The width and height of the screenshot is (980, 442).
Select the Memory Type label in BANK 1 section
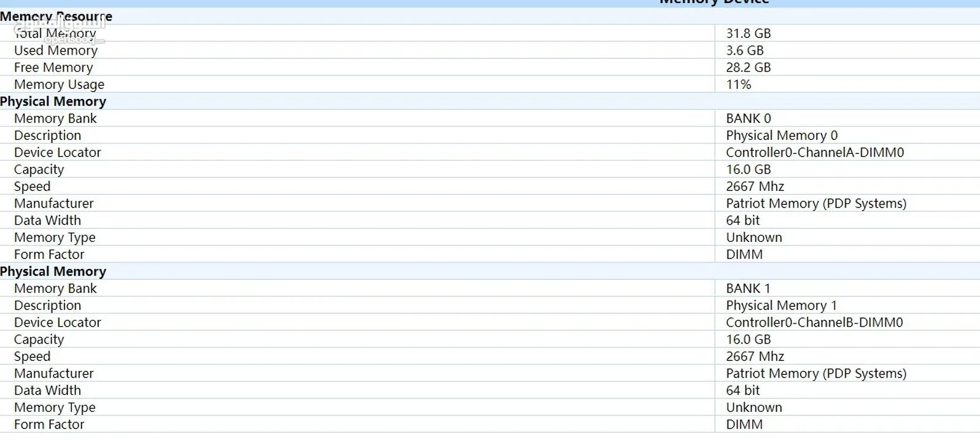(55, 408)
